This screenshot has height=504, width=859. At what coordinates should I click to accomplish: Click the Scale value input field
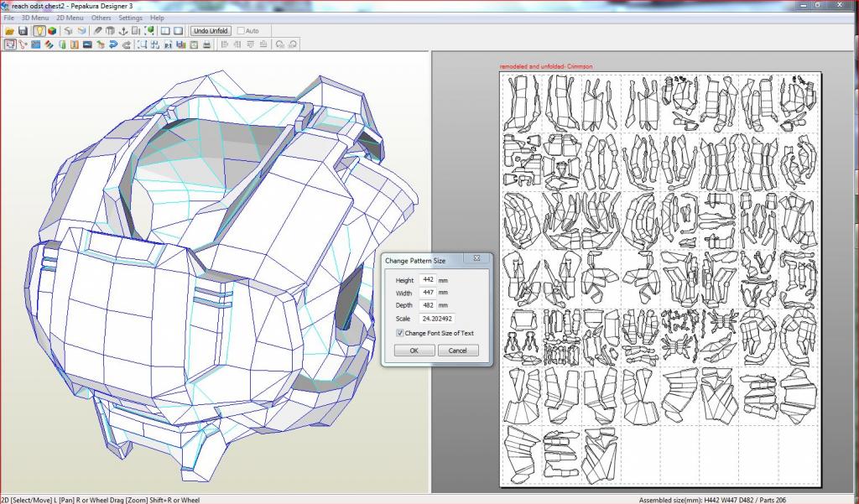click(x=436, y=318)
